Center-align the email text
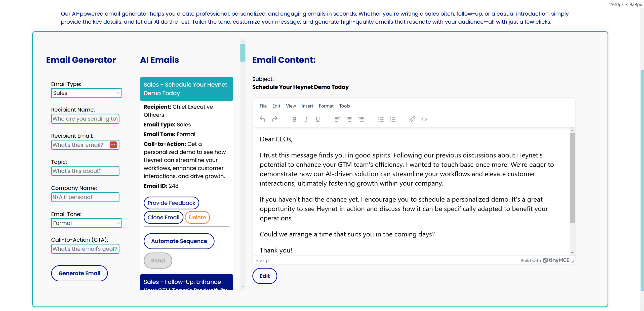The image size is (644, 311). pos(349,119)
